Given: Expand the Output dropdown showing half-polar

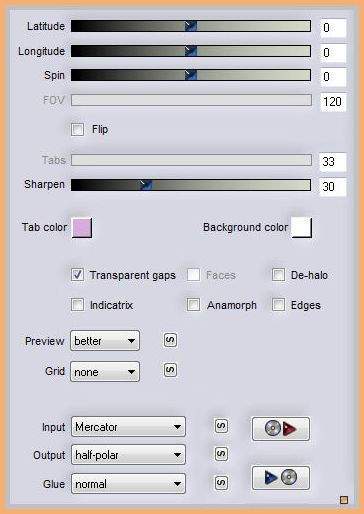Looking at the screenshot, I should 128,455.
